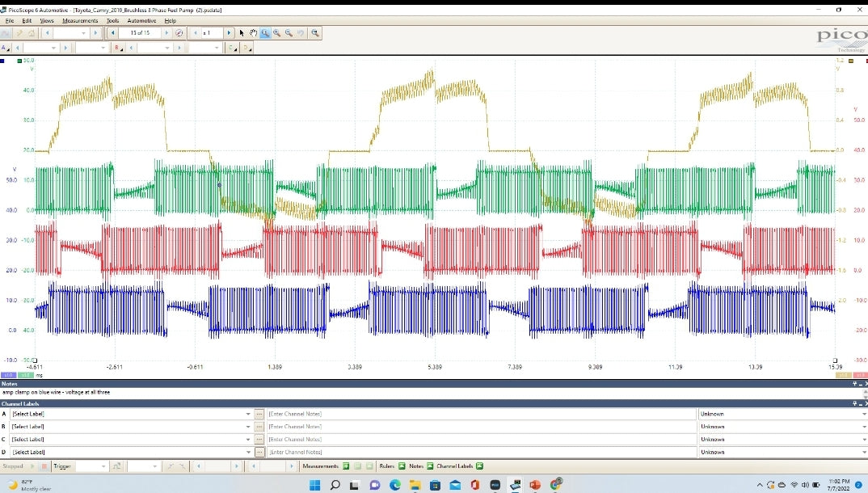Click the advanced trigger icon
Screen dimensions: 868x493
click(117, 466)
